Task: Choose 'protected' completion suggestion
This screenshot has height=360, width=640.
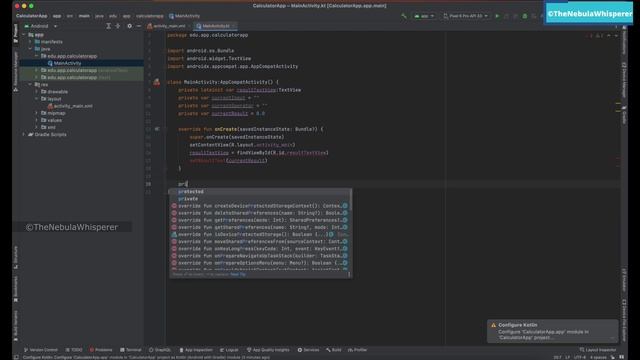Action: [x=260, y=191]
